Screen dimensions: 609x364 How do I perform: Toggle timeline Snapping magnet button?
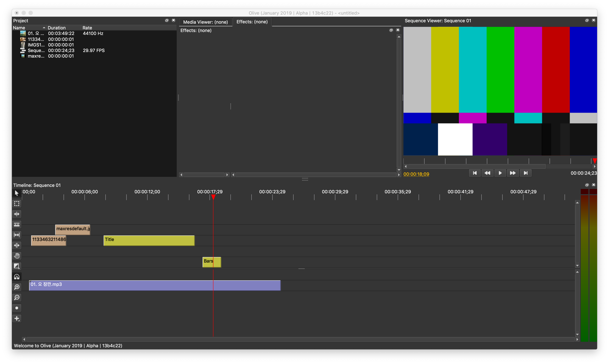pyautogui.click(x=17, y=277)
